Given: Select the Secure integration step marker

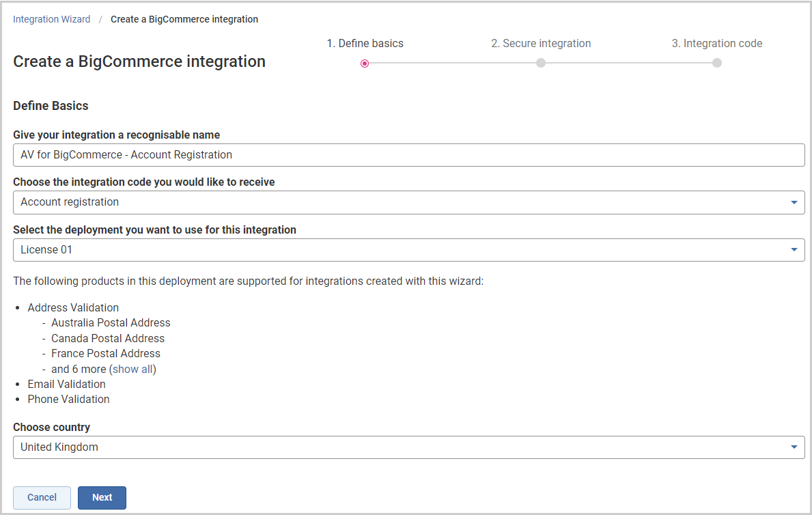Looking at the screenshot, I should 541,63.
